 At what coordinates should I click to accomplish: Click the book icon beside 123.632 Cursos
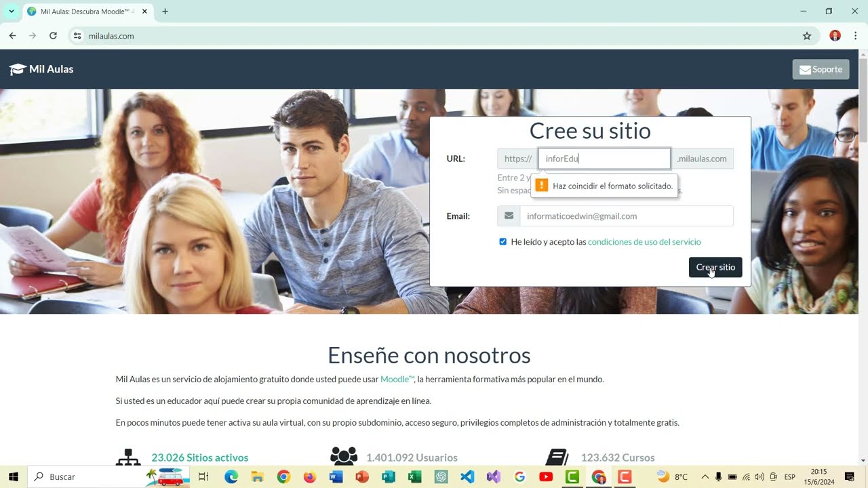[x=557, y=457]
